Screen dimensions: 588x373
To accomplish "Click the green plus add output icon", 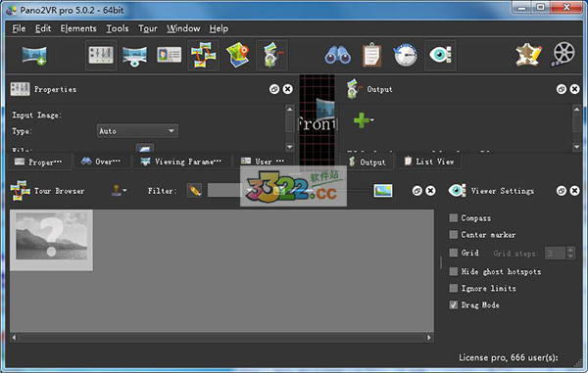I will tap(362, 120).
